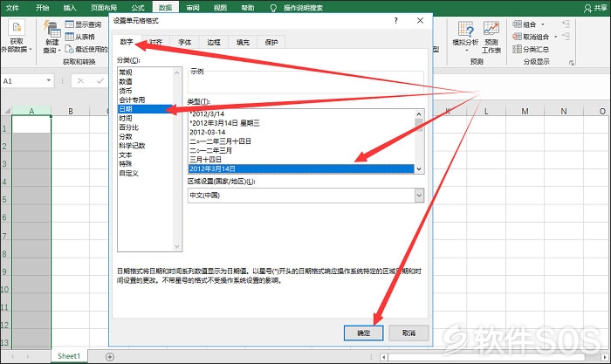
Task: Select the Custom (自定义) category
Action: point(145,173)
